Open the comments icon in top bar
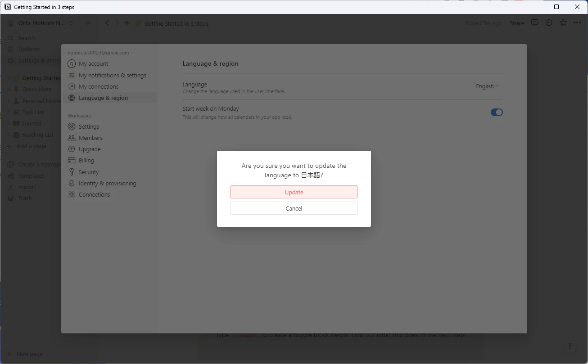Image resolution: width=588 pixels, height=364 pixels. point(534,22)
